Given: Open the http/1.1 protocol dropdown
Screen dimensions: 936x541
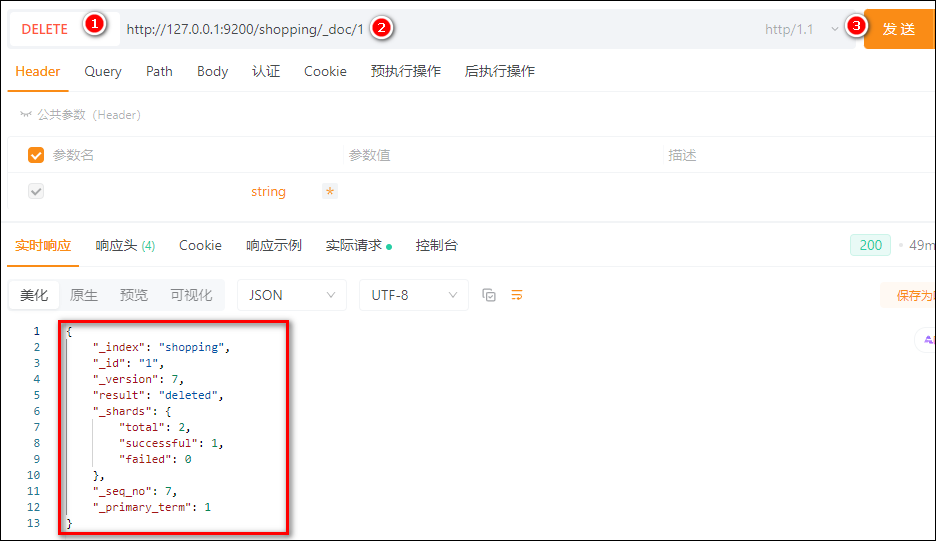Looking at the screenshot, I should 801,29.
